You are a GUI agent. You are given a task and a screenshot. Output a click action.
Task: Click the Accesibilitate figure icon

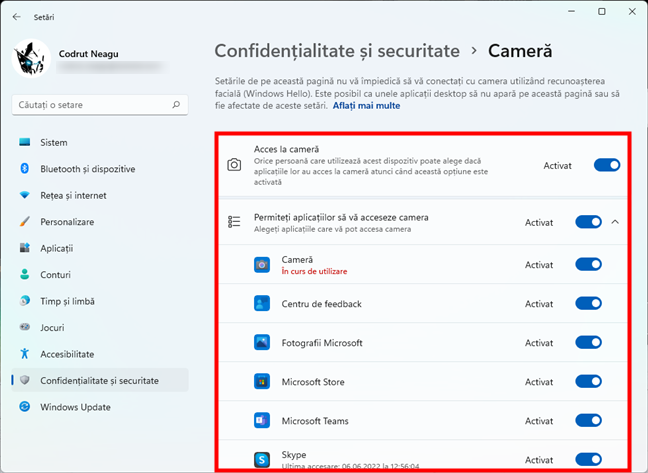25,354
